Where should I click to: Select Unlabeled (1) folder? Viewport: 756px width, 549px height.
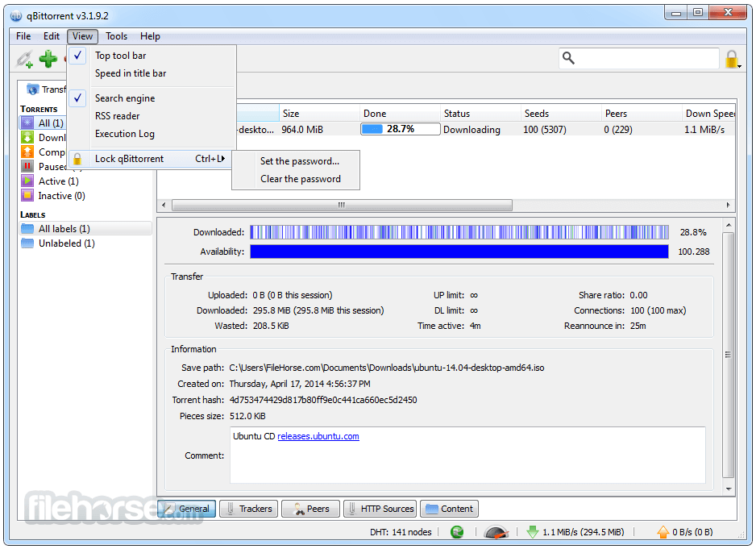click(x=58, y=243)
